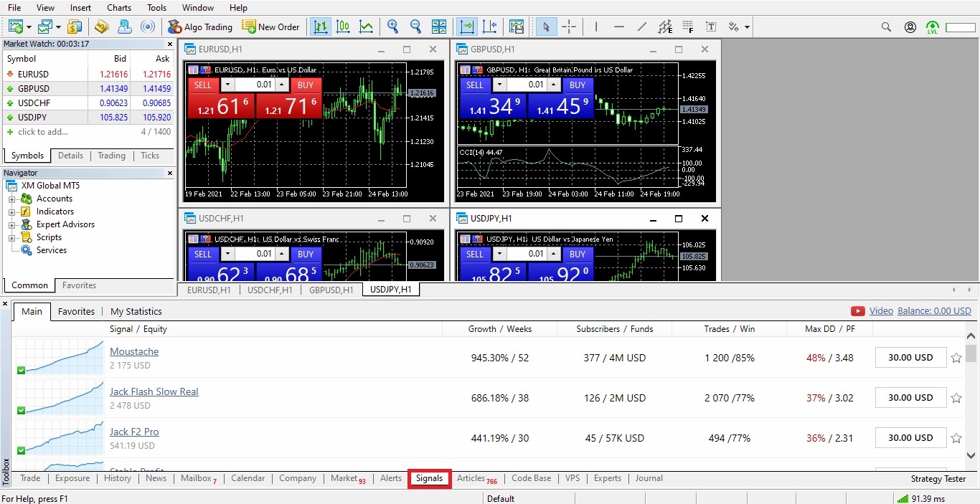980x504 pixels.
Task: Click EURUSD chart SELL button
Action: tap(203, 85)
